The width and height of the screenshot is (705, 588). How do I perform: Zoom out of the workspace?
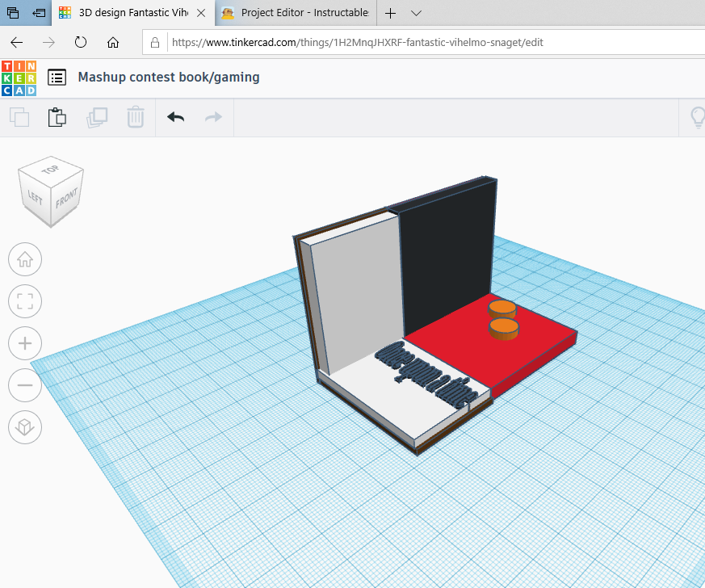(x=24, y=385)
